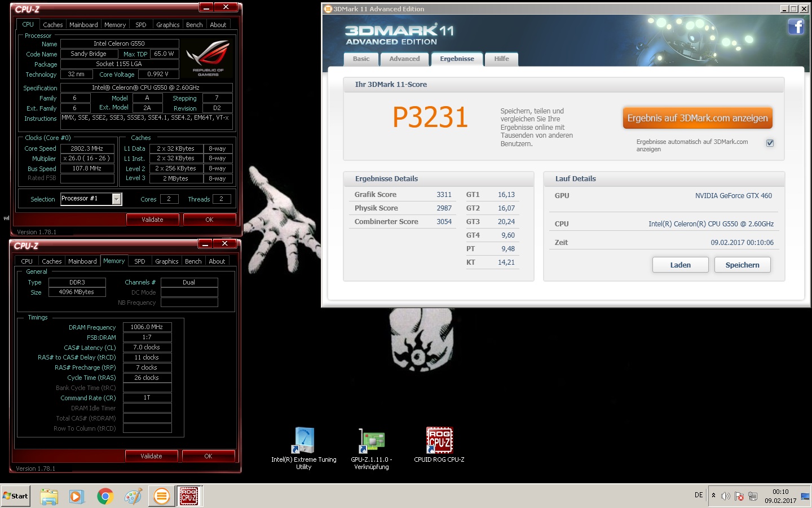This screenshot has height=508, width=812.
Task: Click the CAS# Latency value 7.0 clocks
Action: (x=147, y=347)
